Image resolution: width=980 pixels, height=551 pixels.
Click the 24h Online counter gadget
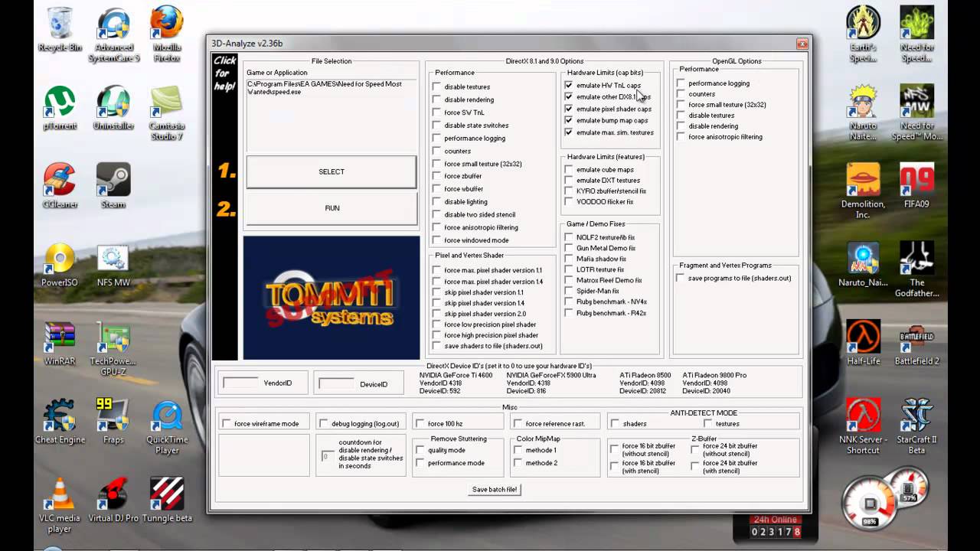click(x=776, y=527)
